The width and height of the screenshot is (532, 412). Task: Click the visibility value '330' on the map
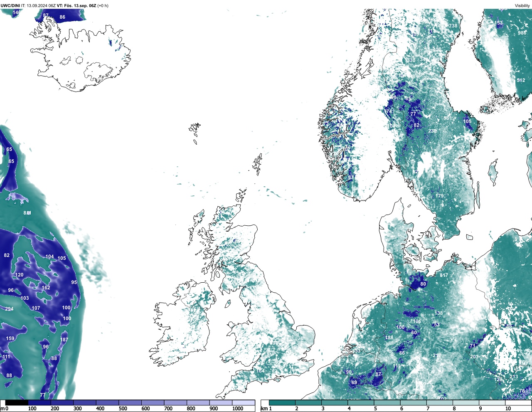point(411,60)
